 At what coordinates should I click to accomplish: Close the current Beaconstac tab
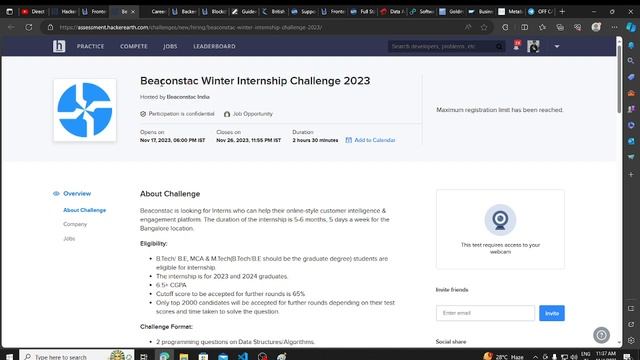click(x=133, y=11)
